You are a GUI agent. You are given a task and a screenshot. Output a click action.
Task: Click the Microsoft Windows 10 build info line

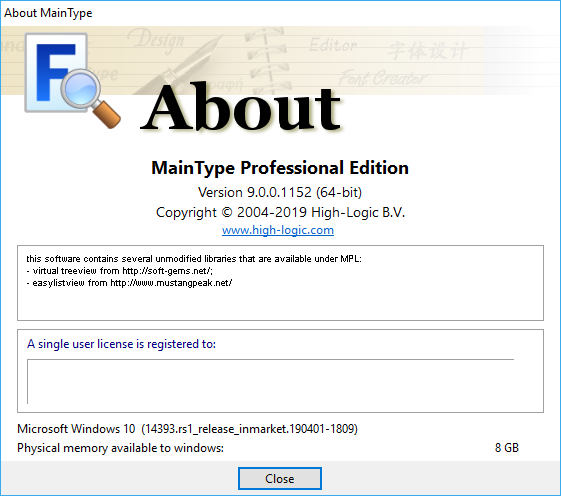pyautogui.click(x=187, y=429)
